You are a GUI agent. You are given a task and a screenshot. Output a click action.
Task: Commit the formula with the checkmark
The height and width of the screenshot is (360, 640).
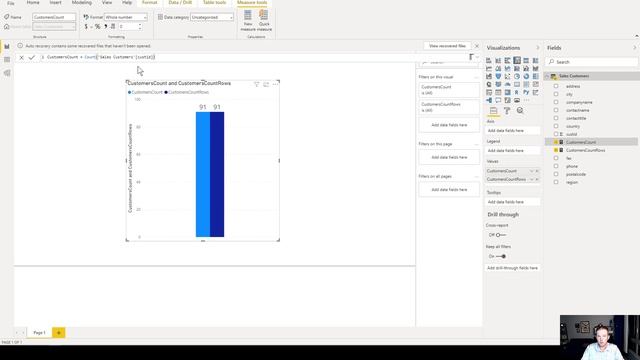[x=31, y=58]
